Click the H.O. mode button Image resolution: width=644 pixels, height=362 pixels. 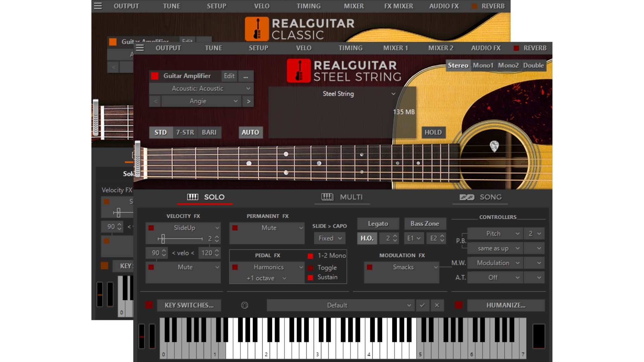(367, 238)
